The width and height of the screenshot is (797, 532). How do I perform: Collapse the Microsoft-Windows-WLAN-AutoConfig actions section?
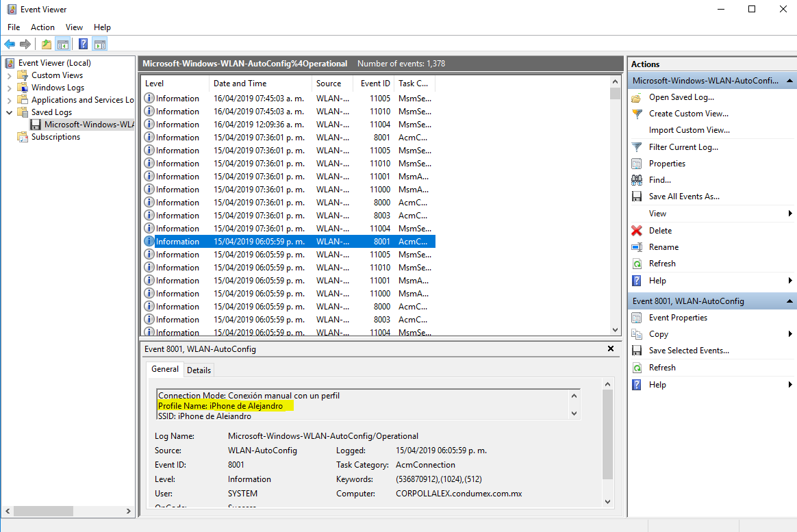pyautogui.click(x=789, y=81)
